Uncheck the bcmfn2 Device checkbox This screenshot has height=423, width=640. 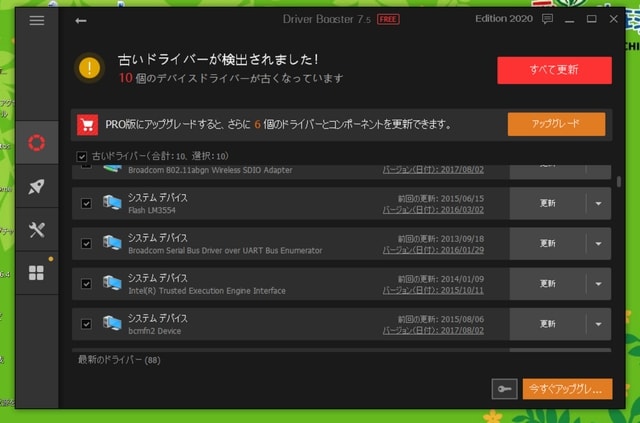(86, 324)
